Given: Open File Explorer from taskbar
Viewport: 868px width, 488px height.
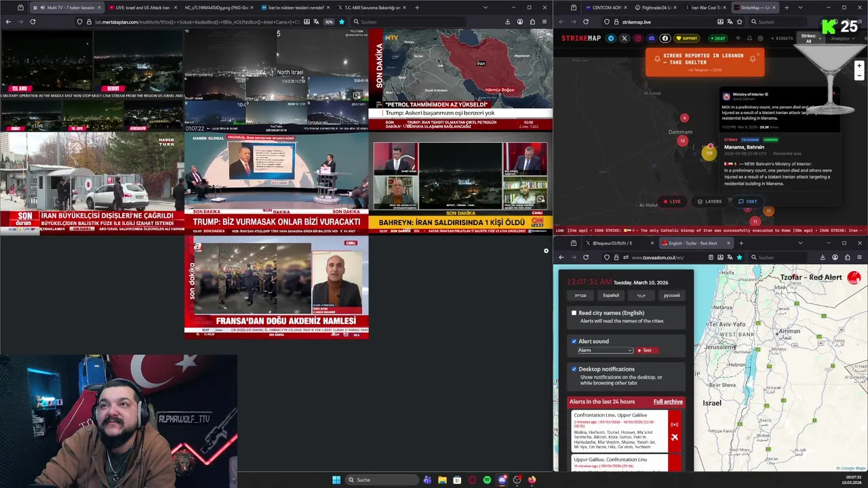Looking at the screenshot, I should (442, 480).
